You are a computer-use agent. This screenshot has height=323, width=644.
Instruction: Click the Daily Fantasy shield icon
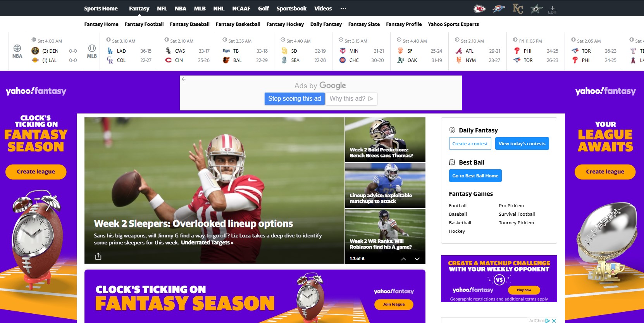point(452,130)
